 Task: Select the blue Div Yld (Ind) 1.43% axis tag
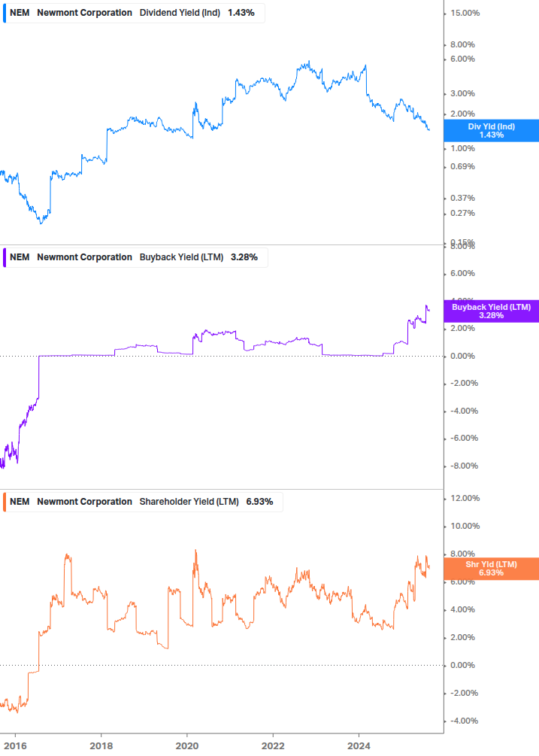[491, 131]
